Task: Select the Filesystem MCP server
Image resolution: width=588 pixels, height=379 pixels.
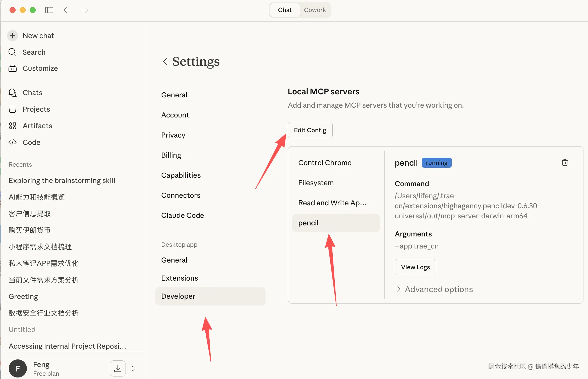Action: click(x=316, y=183)
